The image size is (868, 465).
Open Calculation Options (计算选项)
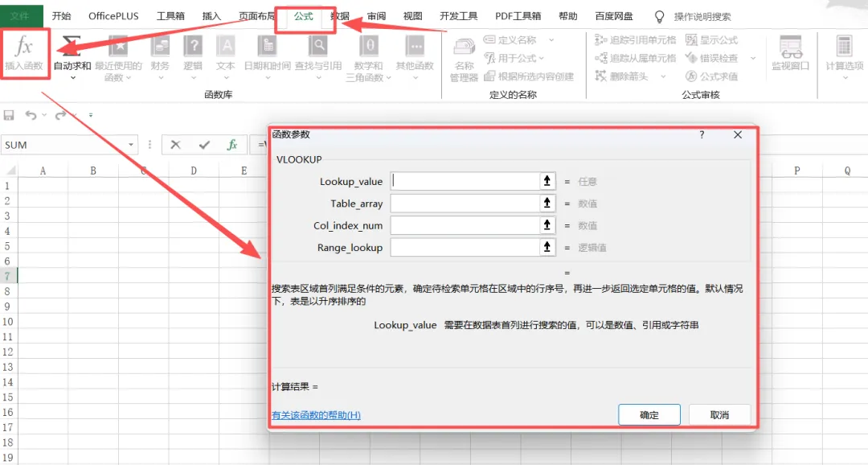[844, 58]
